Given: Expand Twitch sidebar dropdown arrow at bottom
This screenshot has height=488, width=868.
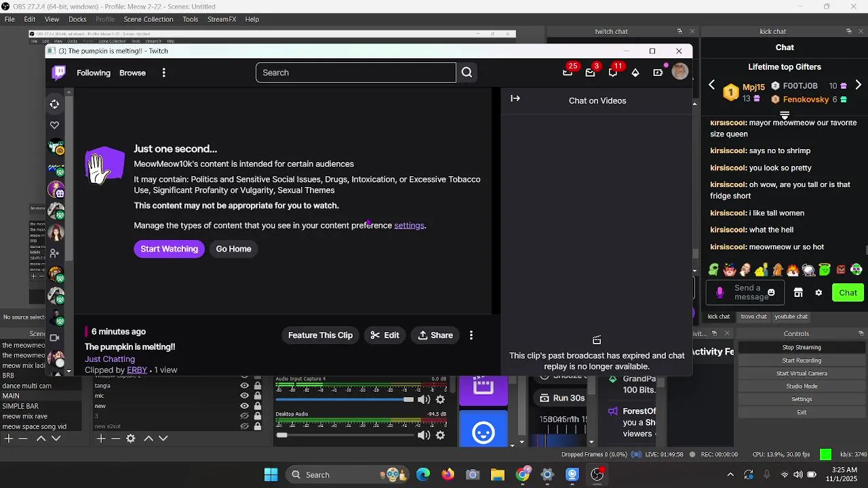Looking at the screenshot, I should pyautogui.click(x=68, y=371).
